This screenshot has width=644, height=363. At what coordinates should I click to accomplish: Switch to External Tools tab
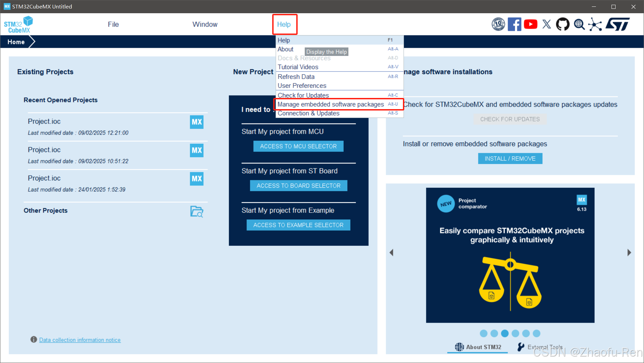(540, 347)
